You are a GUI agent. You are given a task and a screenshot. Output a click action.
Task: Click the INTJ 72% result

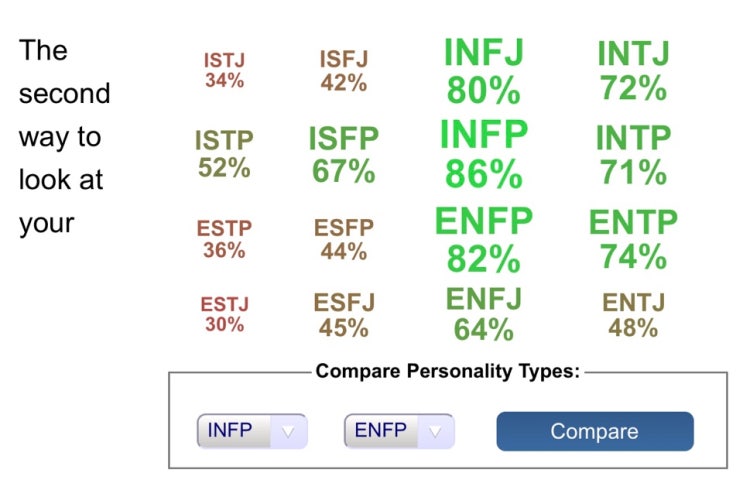pyautogui.click(x=633, y=71)
